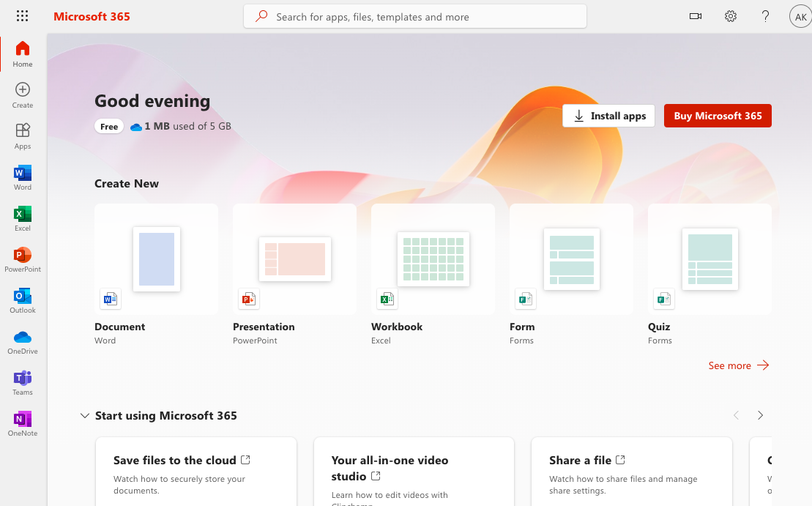Click the 1 MB used of 5 GB text
The width and height of the screenshot is (812, 506).
[187, 127]
